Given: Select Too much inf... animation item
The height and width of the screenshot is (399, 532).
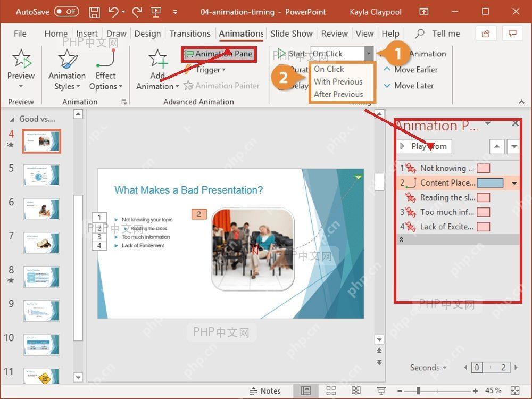Looking at the screenshot, I should pos(458,212).
